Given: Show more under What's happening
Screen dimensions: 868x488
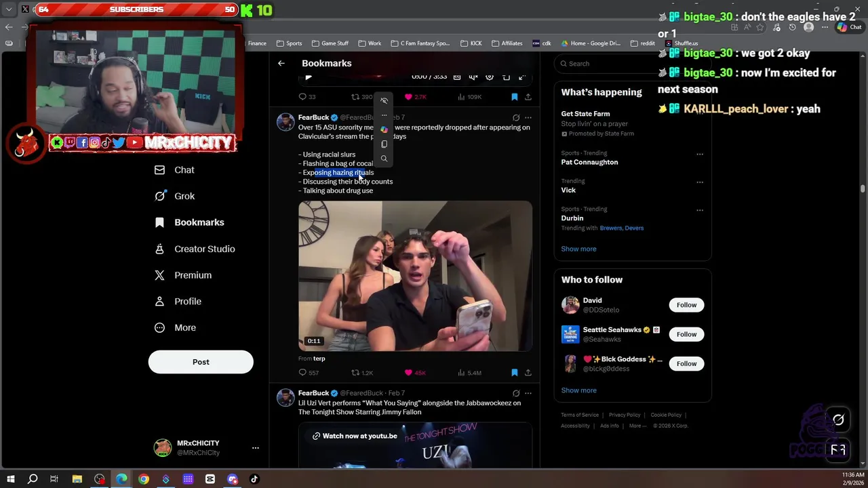Looking at the screenshot, I should (x=578, y=249).
